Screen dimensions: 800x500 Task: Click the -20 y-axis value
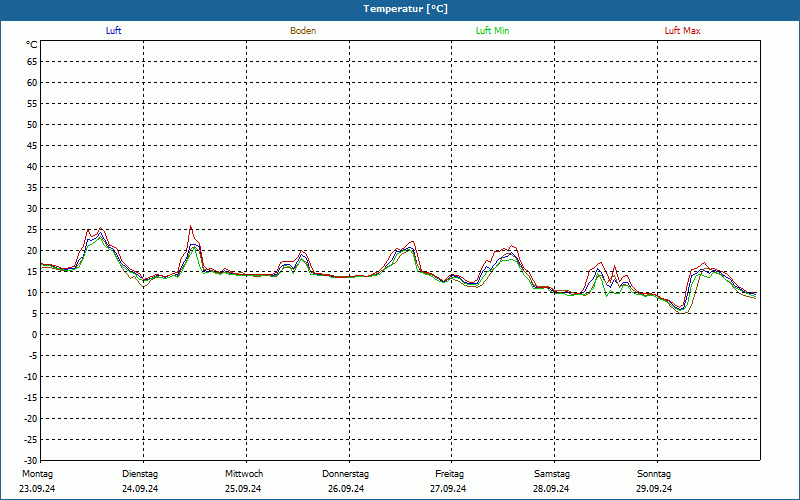pos(31,418)
